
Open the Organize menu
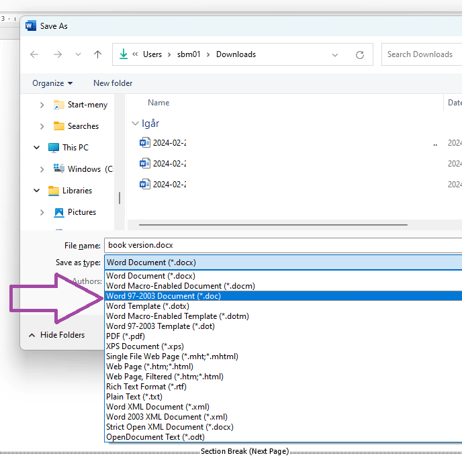point(52,83)
